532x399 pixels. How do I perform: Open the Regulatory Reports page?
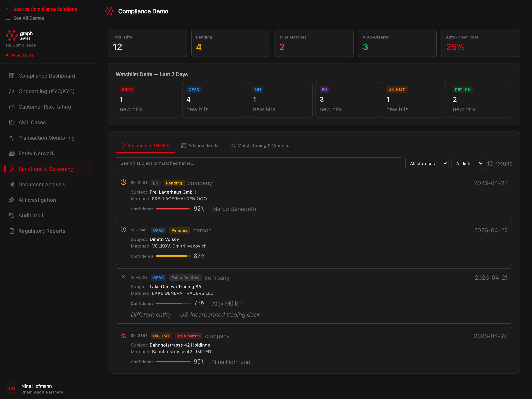[x=48, y=231]
